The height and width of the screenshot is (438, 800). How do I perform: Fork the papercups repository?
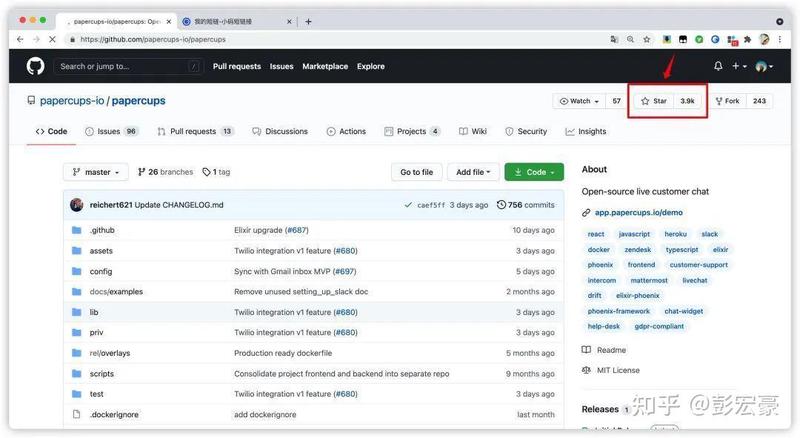tap(728, 101)
